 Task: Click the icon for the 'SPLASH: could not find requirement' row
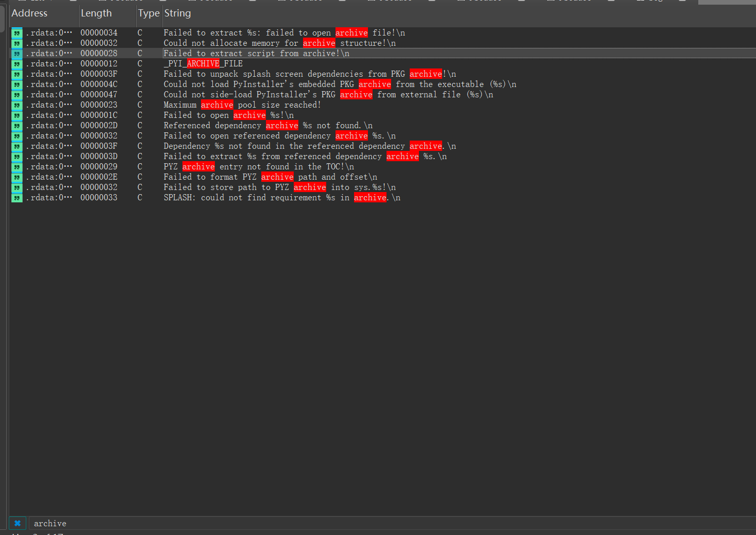tap(17, 198)
